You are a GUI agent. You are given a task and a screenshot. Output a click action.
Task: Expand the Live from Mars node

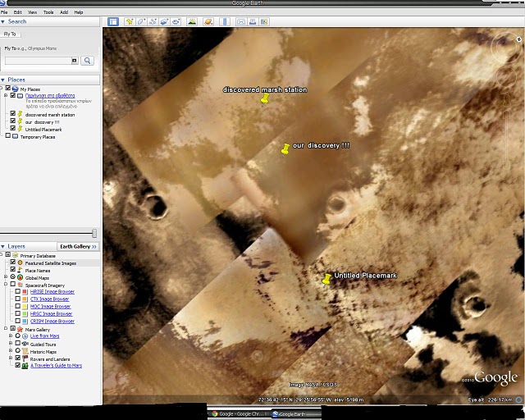point(11,336)
